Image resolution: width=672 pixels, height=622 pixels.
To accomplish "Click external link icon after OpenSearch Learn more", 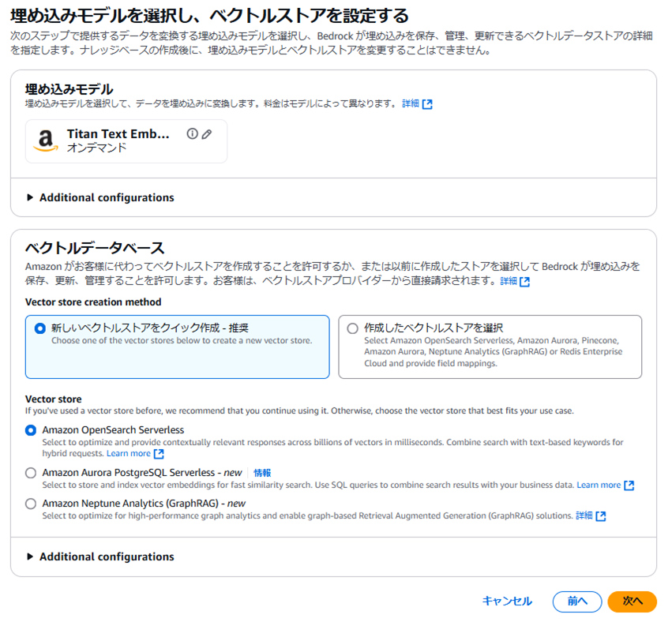I will click(159, 454).
